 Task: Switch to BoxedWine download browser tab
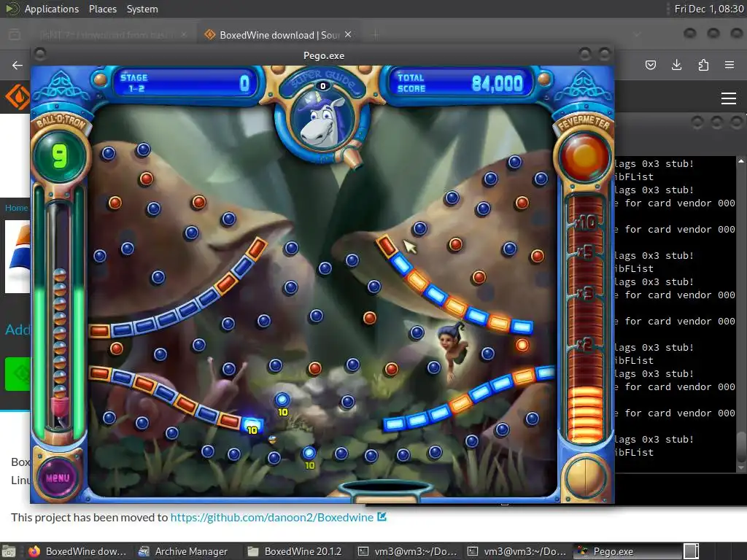pos(278,35)
